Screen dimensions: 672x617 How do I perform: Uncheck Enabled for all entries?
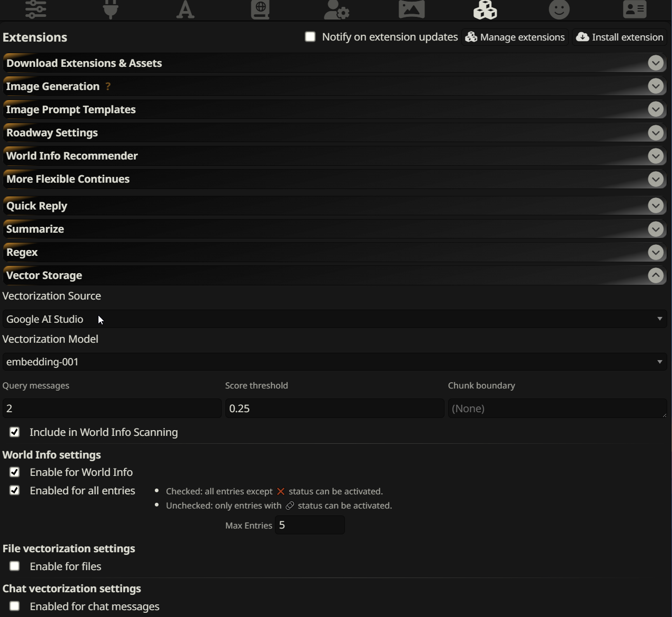click(15, 491)
